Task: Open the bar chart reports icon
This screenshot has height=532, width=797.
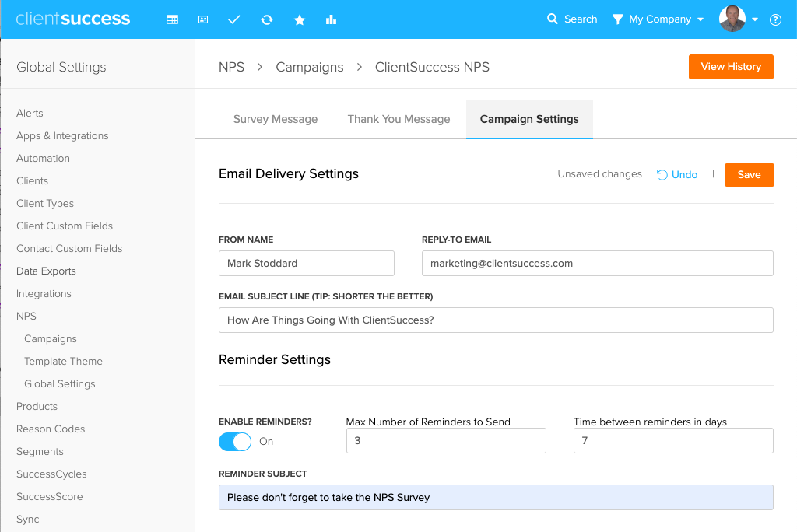Action: 332,19
